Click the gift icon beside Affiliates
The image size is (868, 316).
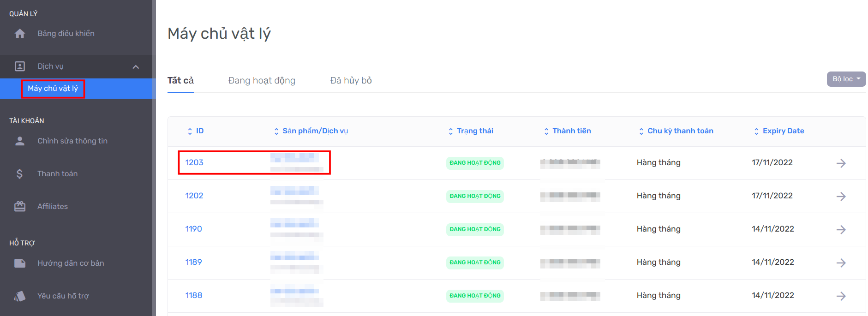(20, 207)
